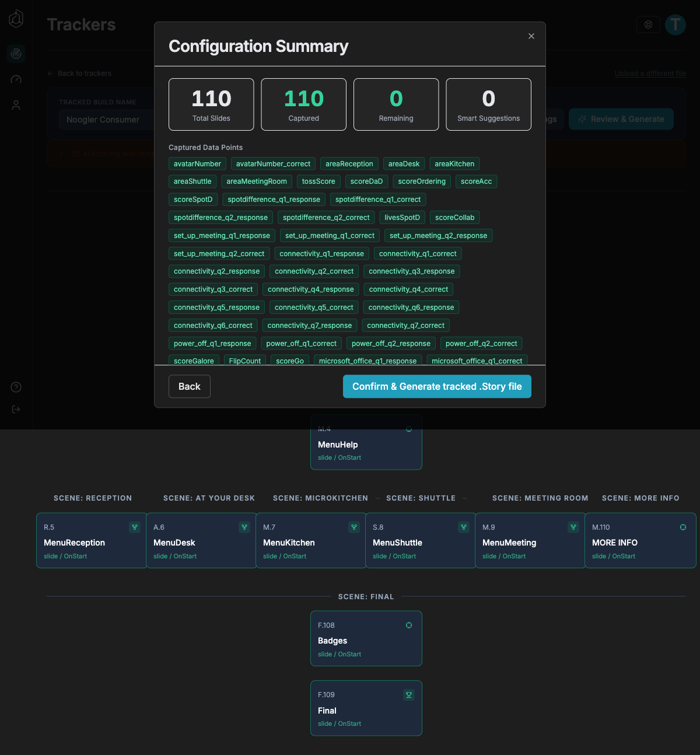Click Upload a different file link
Image resolution: width=700 pixels, height=755 pixels.
(650, 74)
